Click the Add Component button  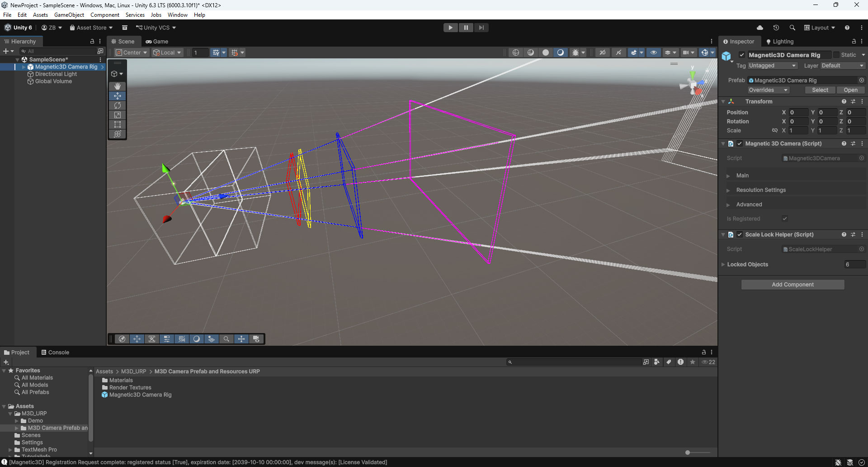tap(793, 284)
